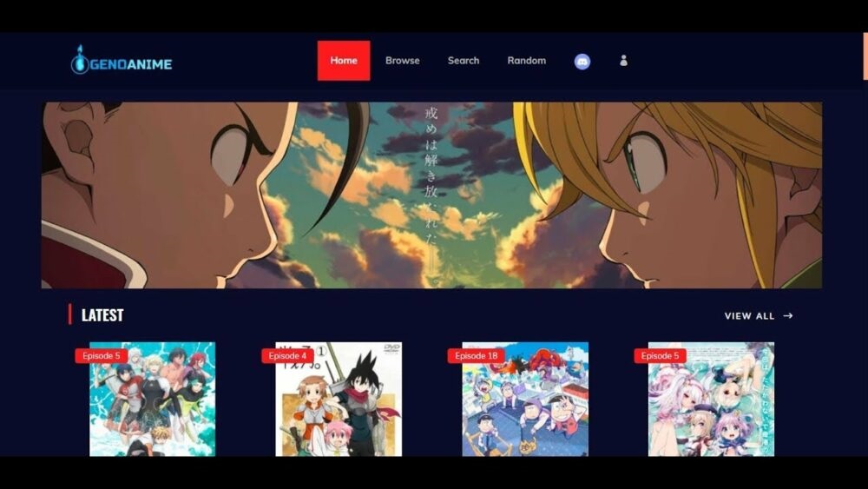The width and height of the screenshot is (868, 489).
Task: Open the user profile icon
Action: (623, 60)
